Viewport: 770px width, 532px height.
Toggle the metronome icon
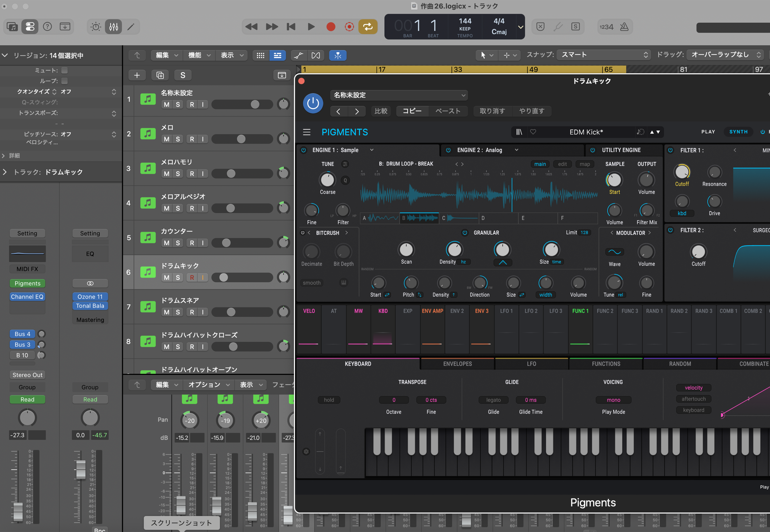[x=624, y=27]
